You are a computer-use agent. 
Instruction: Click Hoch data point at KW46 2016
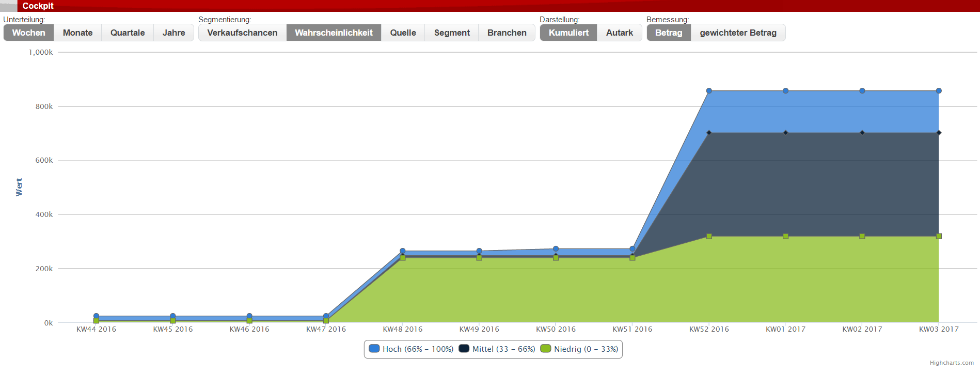(x=249, y=316)
